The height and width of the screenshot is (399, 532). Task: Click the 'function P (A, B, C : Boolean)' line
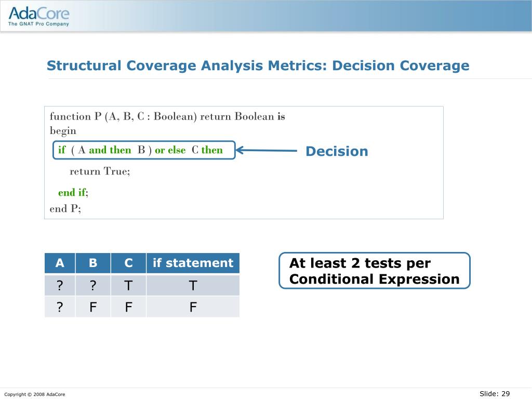click(x=167, y=116)
